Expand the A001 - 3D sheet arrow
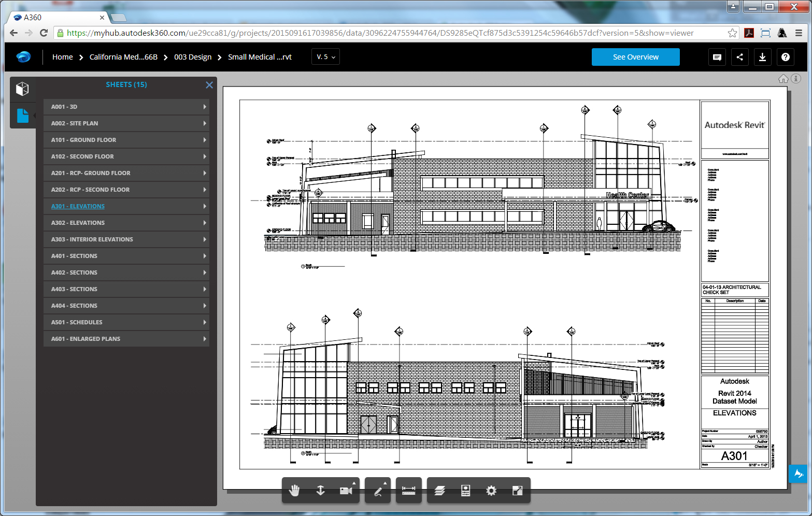The image size is (812, 516). pos(205,107)
